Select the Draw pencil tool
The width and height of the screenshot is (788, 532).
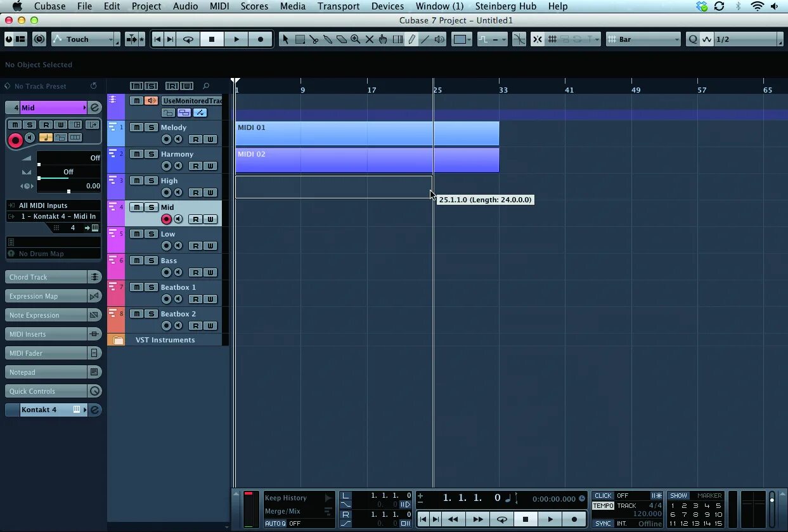pyautogui.click(x=411, y=39)
